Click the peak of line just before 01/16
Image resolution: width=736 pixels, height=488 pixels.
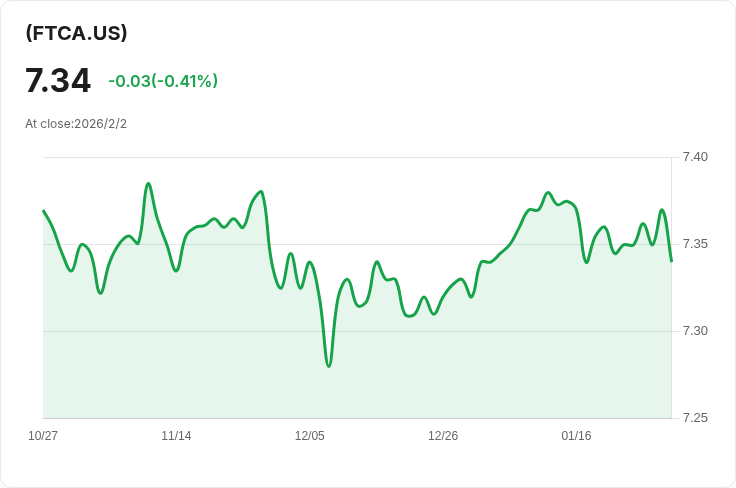(x=548, y=192)
